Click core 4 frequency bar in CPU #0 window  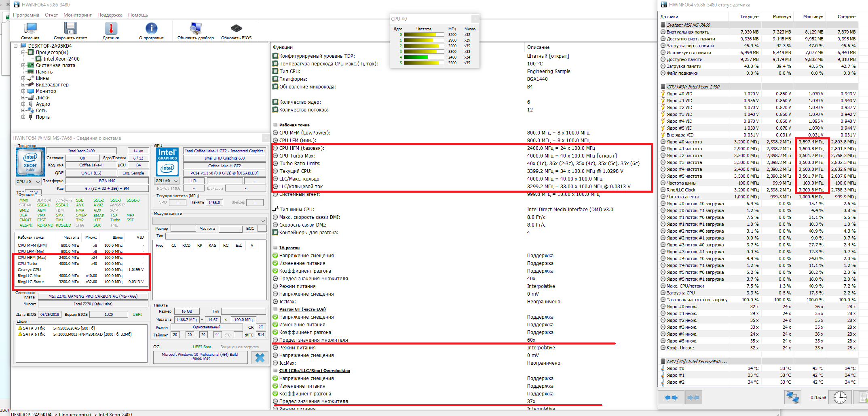(423, 57)
